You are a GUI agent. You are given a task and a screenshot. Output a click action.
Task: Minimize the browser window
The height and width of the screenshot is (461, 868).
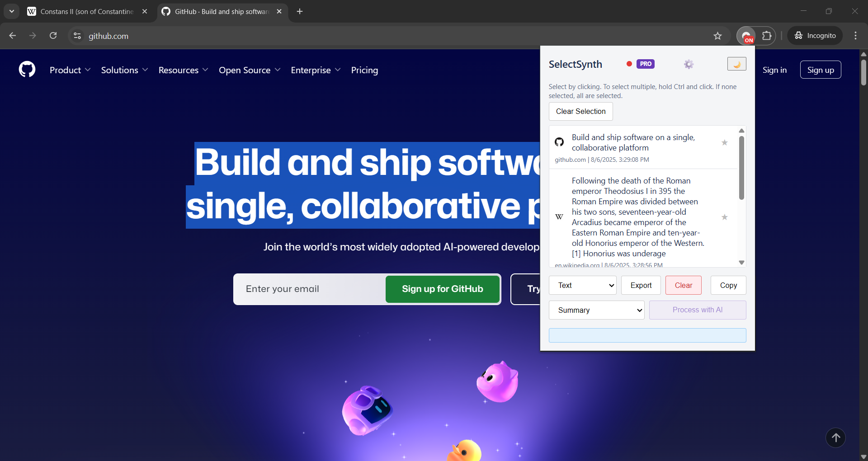click(803, 11)
